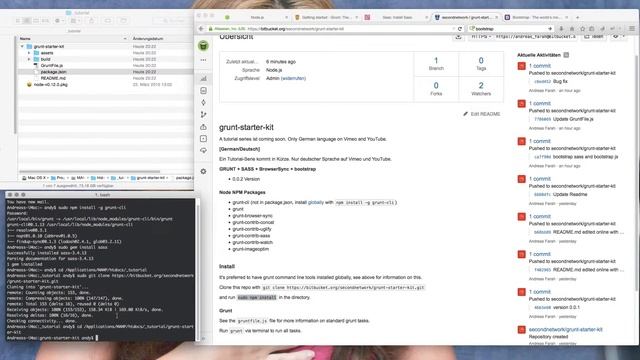Switch to the Node.js browser tab

tap(257, 17)
